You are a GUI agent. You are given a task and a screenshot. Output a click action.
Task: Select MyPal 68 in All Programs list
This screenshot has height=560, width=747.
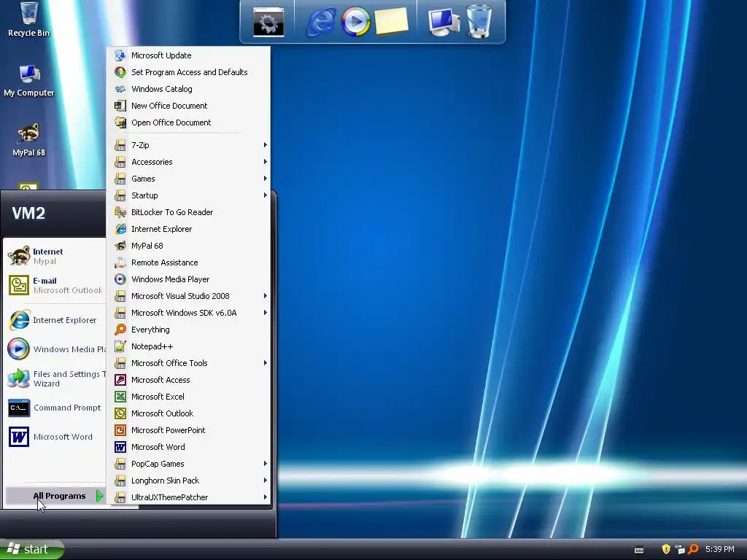pos(189,246)
